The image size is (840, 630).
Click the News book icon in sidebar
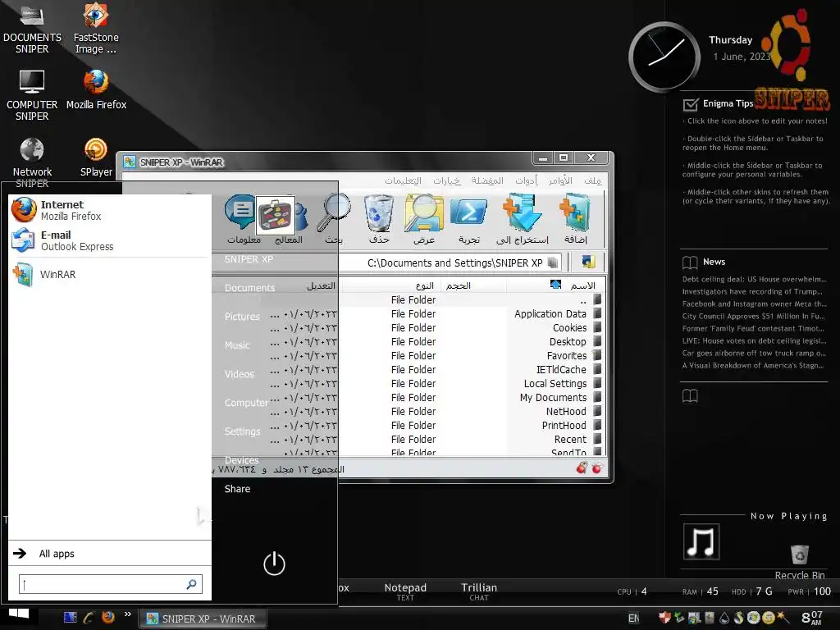[690, 262]
